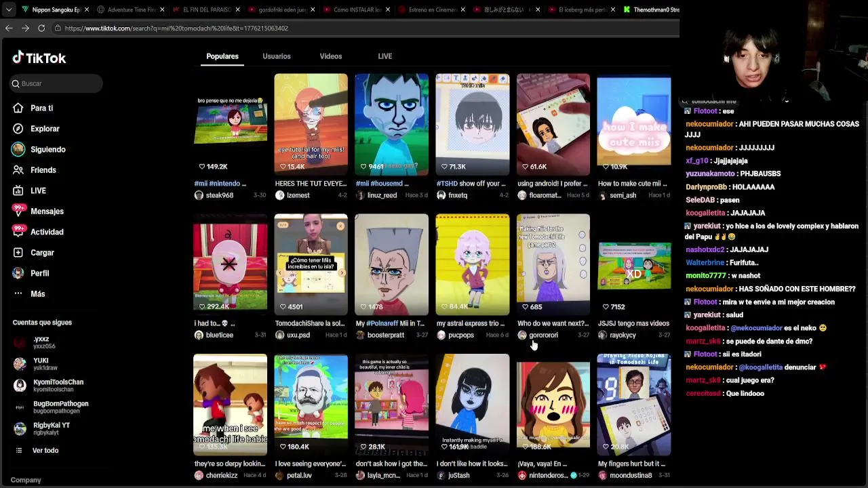The image size is (868, 488).
Task: Click @koogalletita mention in chat
Action: [x=760, y=367]
